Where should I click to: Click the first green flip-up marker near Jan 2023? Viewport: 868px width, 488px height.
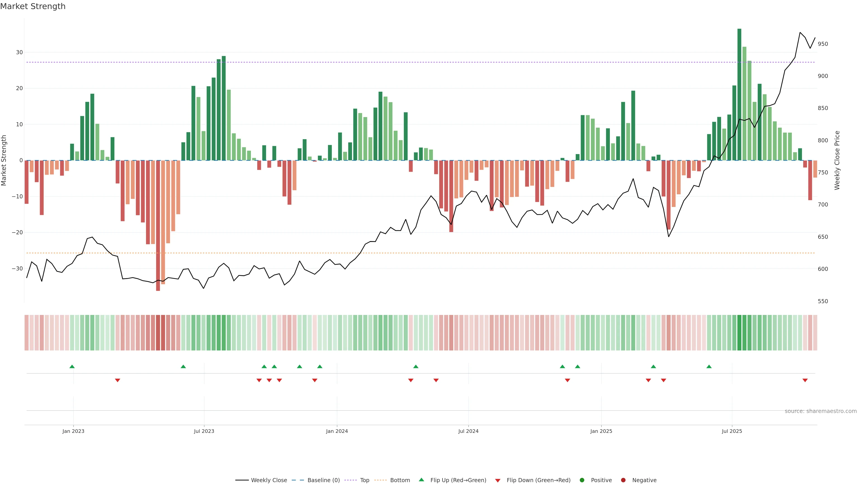point(72,366)
